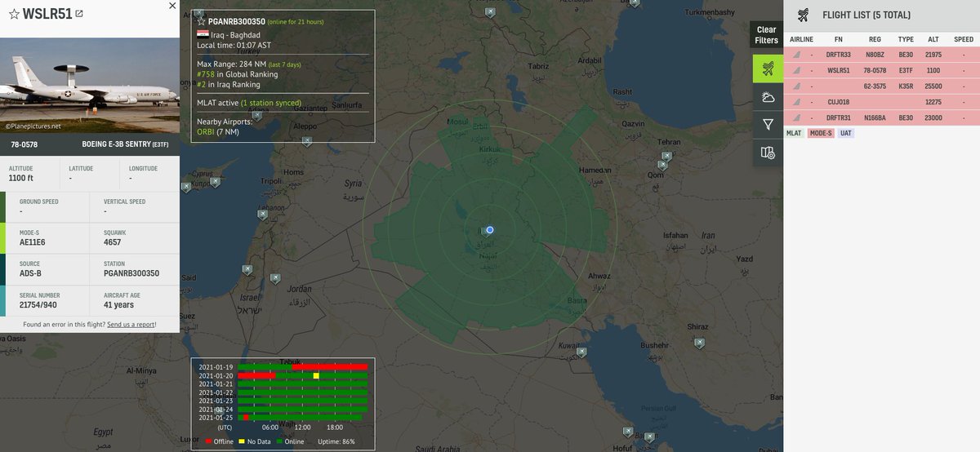Screen dimensions: 980x452
Task: Click the 2021-01-19 uptime bar
Action: tap(303, 367)
